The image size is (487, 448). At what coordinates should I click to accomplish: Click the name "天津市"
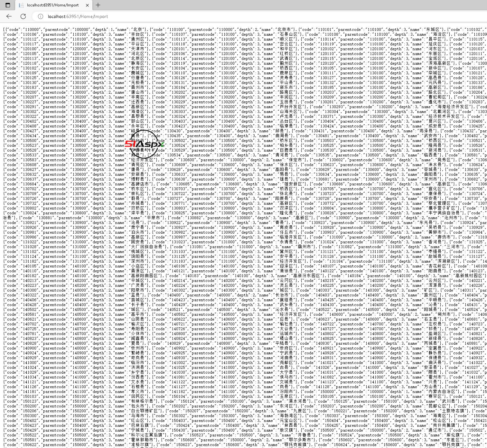pos(138,49)
